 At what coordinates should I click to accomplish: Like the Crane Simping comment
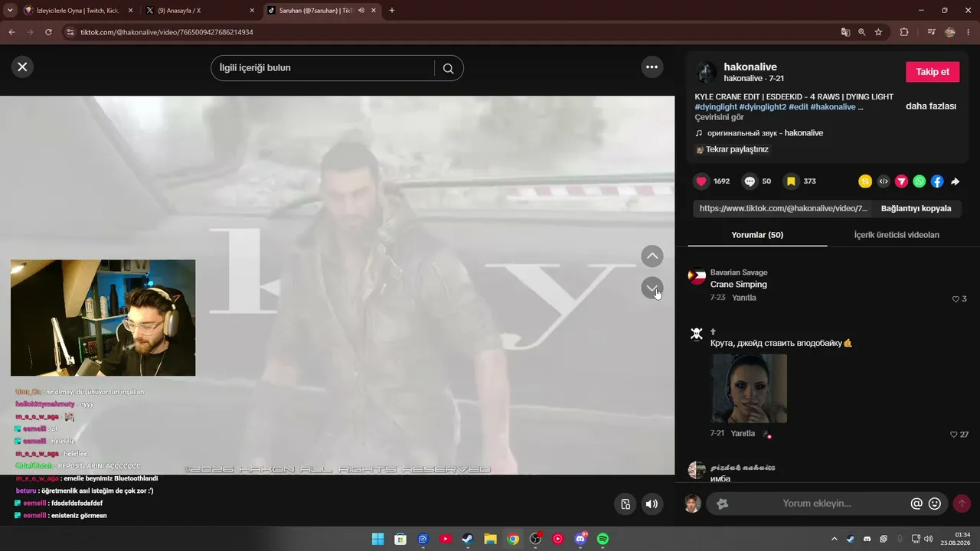(955, 299)
